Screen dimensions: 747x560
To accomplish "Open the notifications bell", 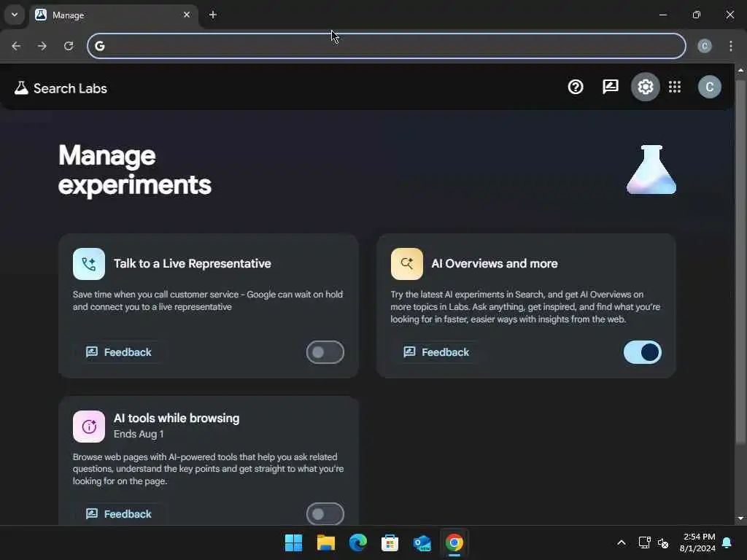I will (x=727, y=542).
